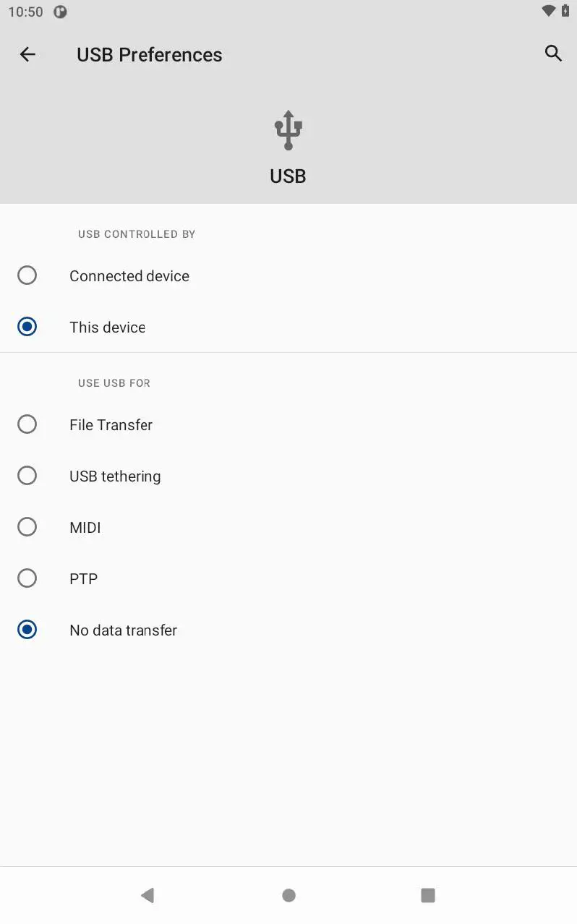Select the This device radio button
The height and width of the screenshot is (924, 577).
(x=27, y=327)
